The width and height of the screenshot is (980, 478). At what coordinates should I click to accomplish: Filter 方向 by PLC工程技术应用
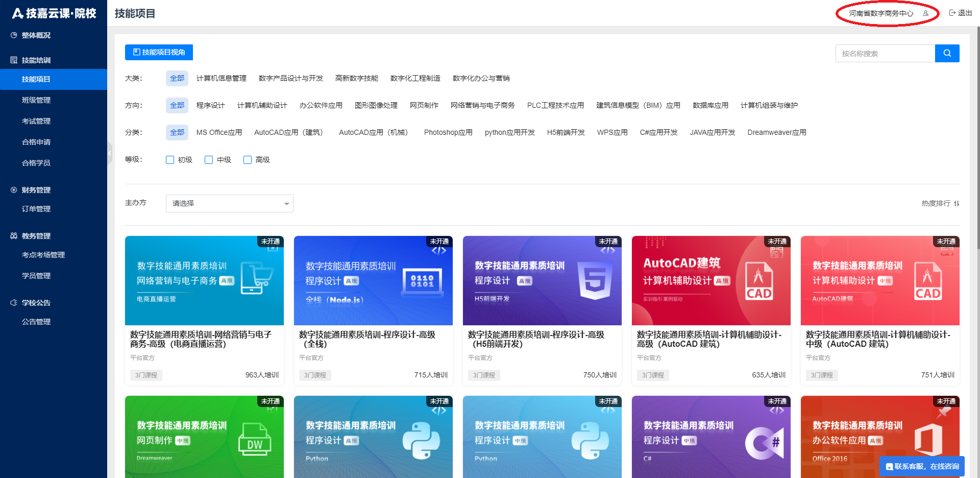555,105
